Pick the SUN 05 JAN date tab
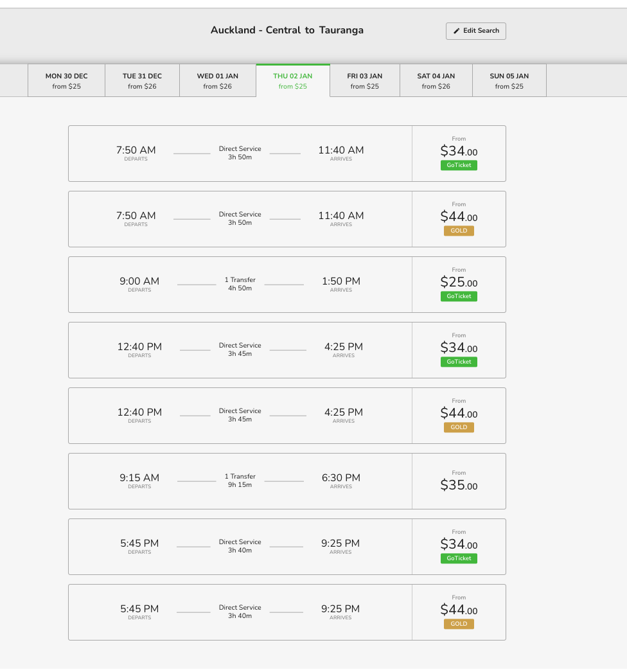This screenshot has height=672, width=627. (x=509, y=81)
